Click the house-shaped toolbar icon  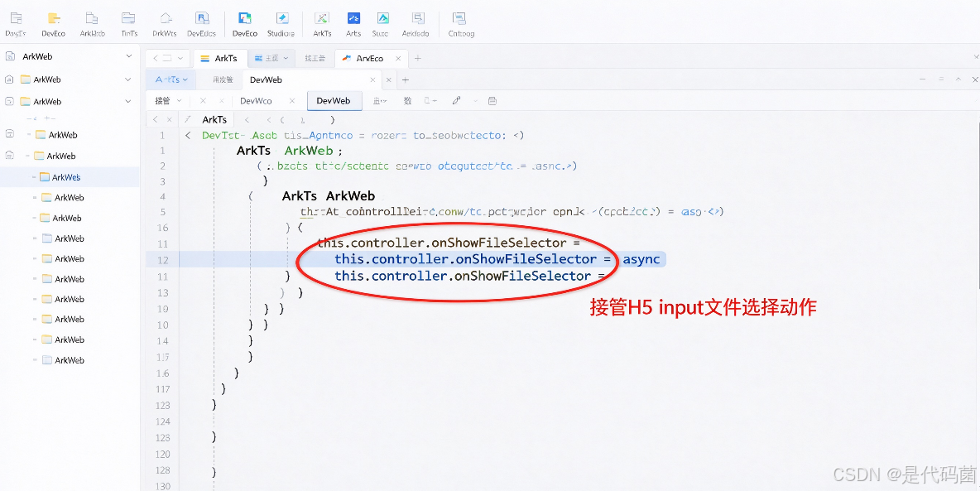click(165, 18)
